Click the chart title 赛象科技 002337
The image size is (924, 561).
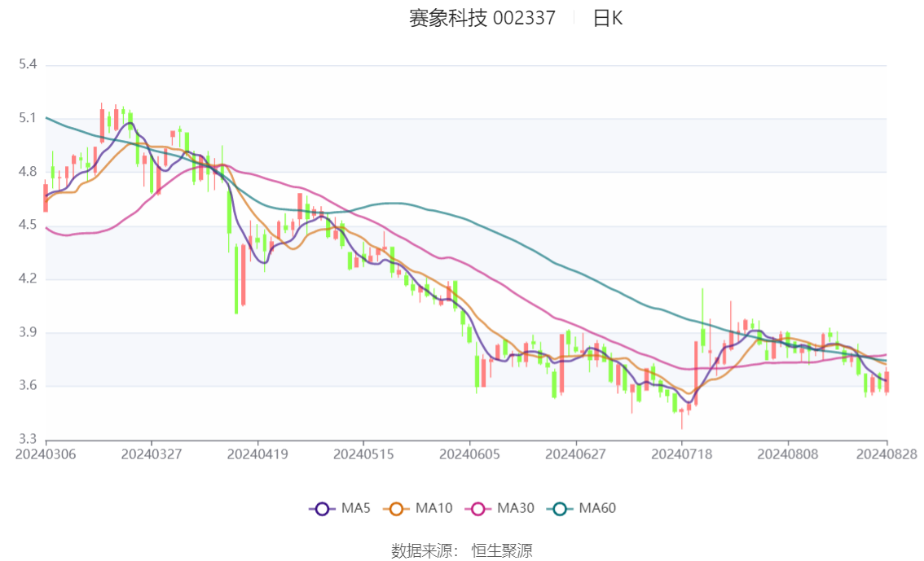pos(482,18)
